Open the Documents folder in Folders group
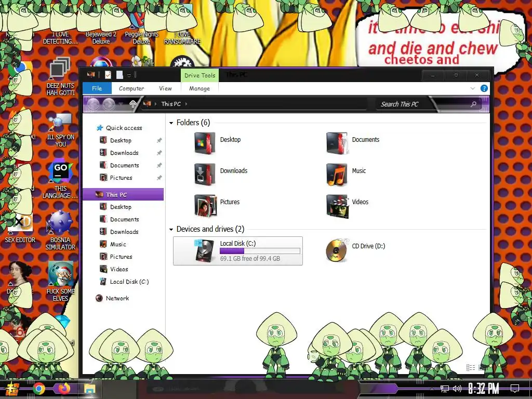The image size is (532, 399). pyautogui.click(x=353, y=142)
